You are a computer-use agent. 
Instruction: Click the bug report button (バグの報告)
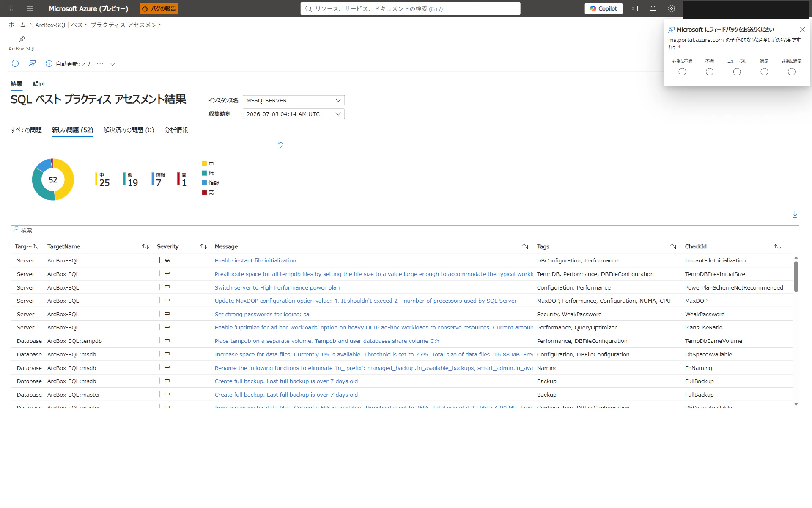(x=159, y=8)
